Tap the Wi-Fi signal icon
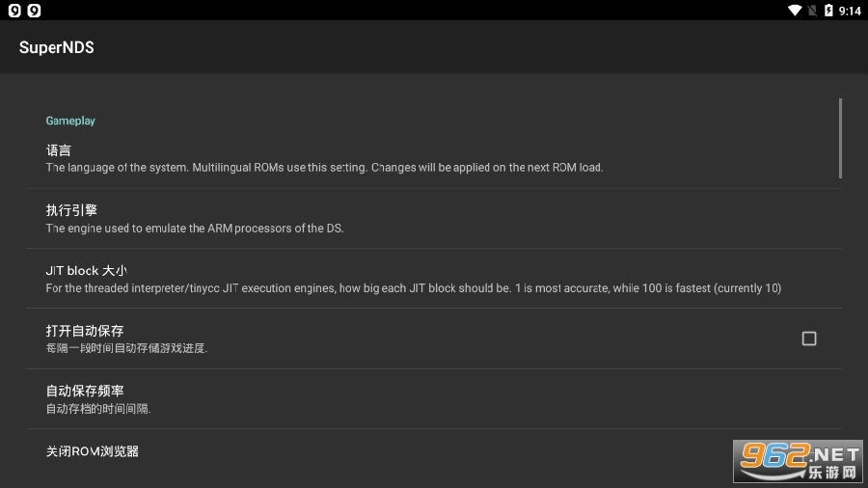This screenshot has width=868, height=488. (794, 11)
